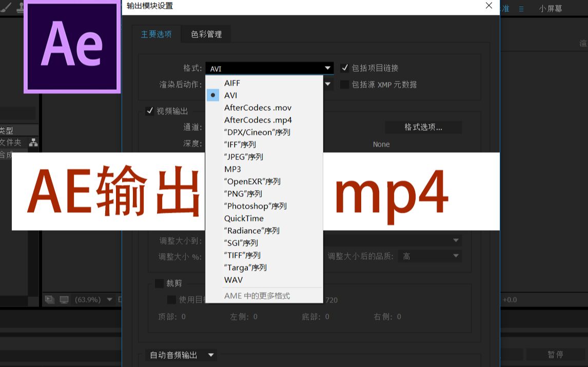This screenshot has height=367, width=588.
Task: Open the 调整大小到 dropdown
Action: (392, 240)
